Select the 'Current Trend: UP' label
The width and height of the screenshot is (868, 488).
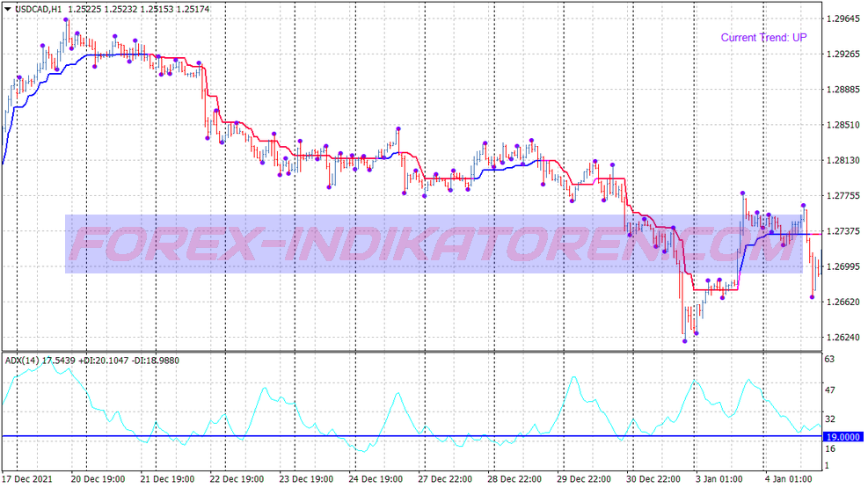763,38
